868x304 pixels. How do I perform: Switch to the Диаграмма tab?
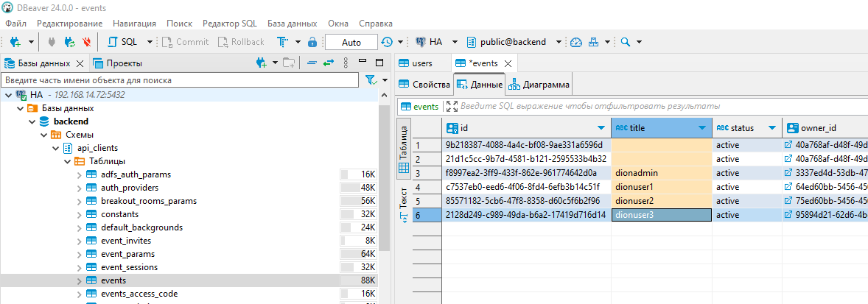(539, 85)
